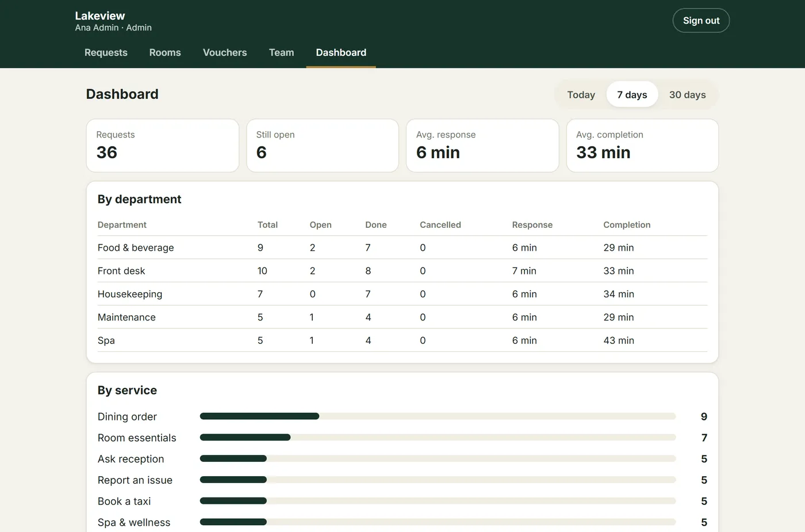Viewport: 805px width, 532px height.
Task: Click the Total column header
Action: 267,225
